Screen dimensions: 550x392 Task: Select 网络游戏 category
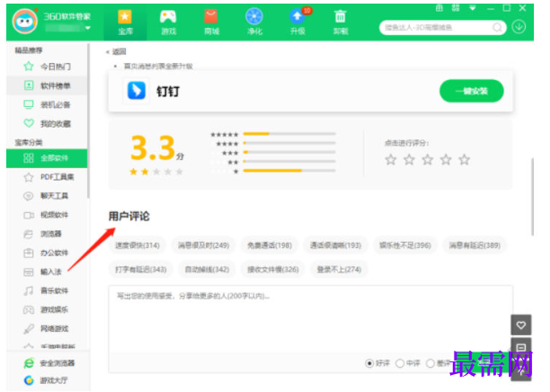click(x=47, y=328)
